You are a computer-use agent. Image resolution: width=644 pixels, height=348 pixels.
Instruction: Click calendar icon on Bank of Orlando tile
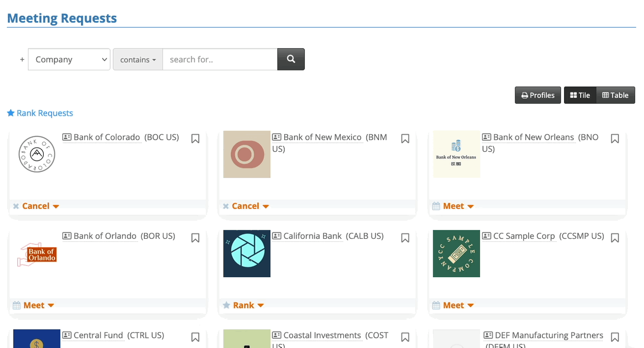click(17, 305)
